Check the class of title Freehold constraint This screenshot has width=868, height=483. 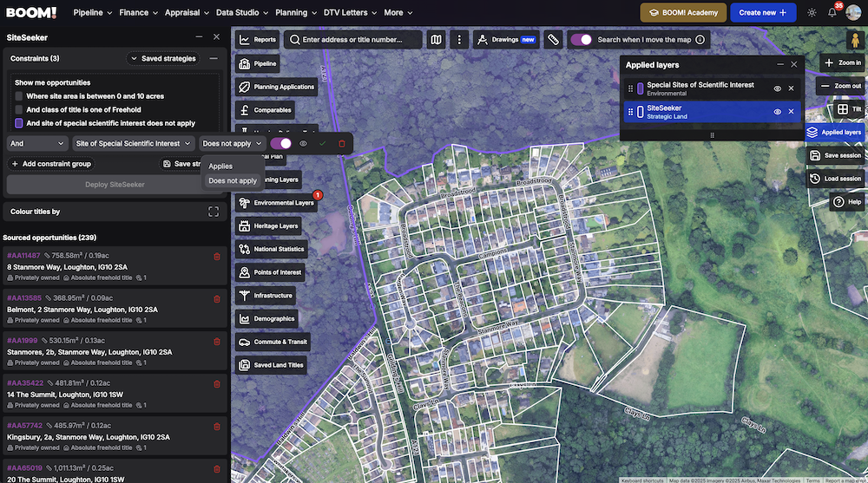point(19,110)
